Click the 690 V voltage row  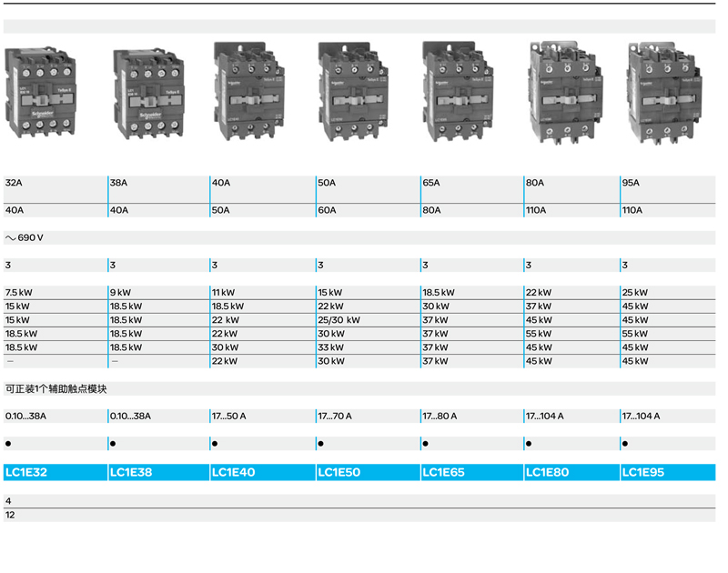pyautogui.click(x=359, y=237)
